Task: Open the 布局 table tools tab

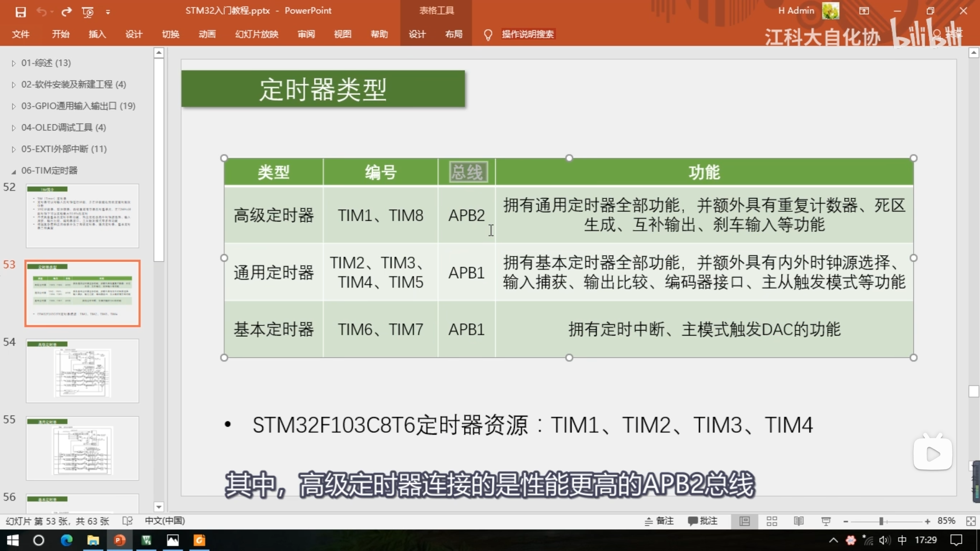Action: 454,34
